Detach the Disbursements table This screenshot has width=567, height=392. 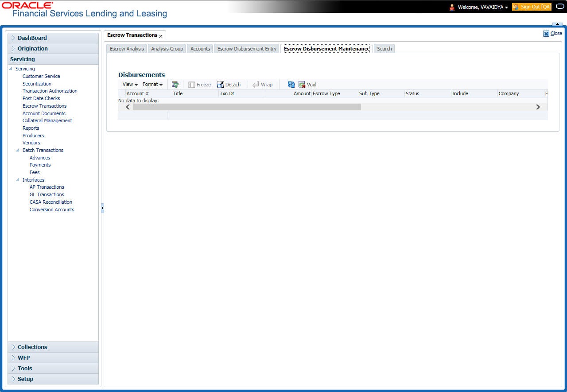coord(229,85)
